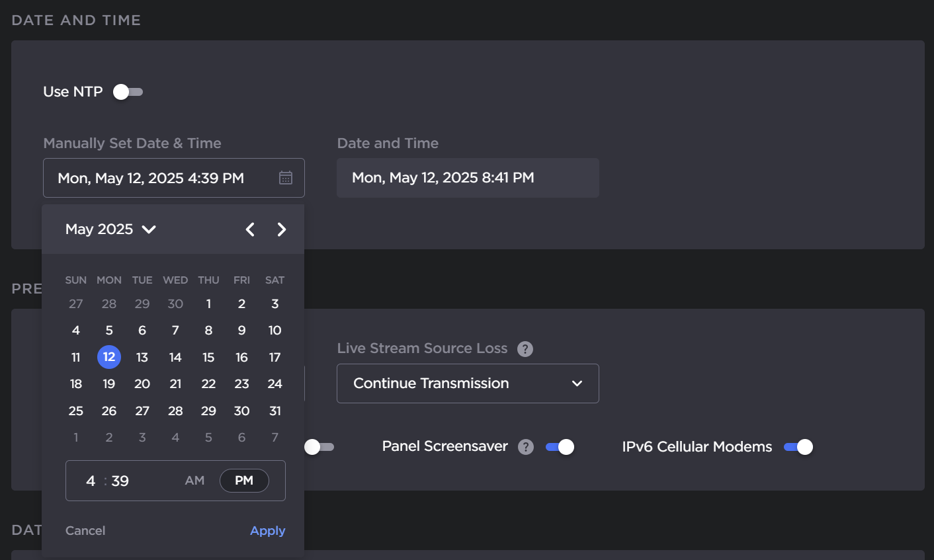Screen dimensions: 934x560
Task: Advance to next month in calendar
Action: click(282, 229)
